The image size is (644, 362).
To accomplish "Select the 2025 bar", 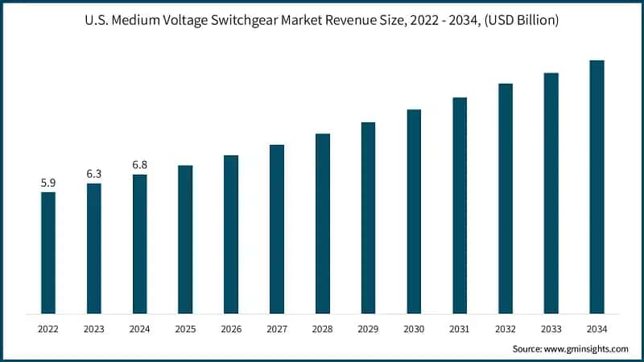I will [185, 240].
